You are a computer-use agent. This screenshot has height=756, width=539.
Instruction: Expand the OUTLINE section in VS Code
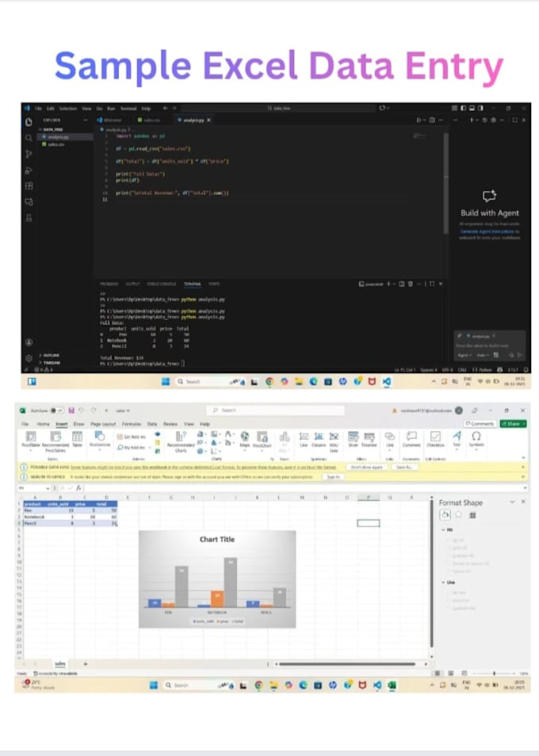50,355
